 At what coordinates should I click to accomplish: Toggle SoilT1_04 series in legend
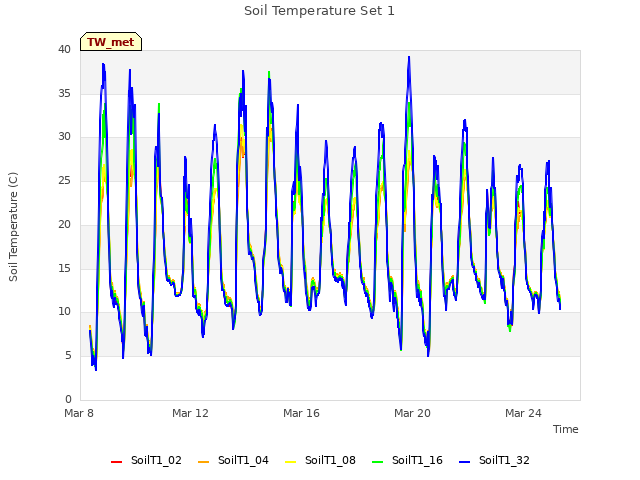233,460
